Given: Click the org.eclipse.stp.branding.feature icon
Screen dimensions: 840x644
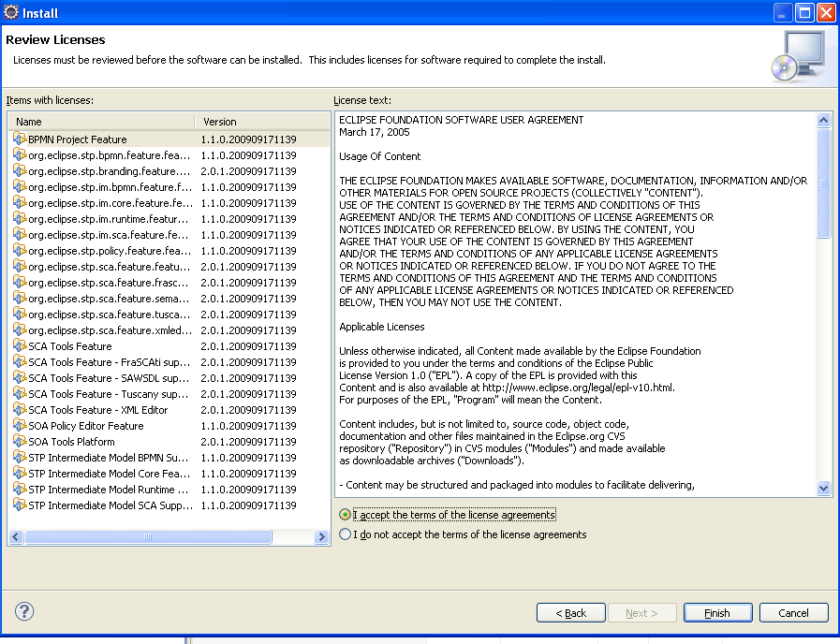Looking at the screenshot, I should (x=20, y=171).
